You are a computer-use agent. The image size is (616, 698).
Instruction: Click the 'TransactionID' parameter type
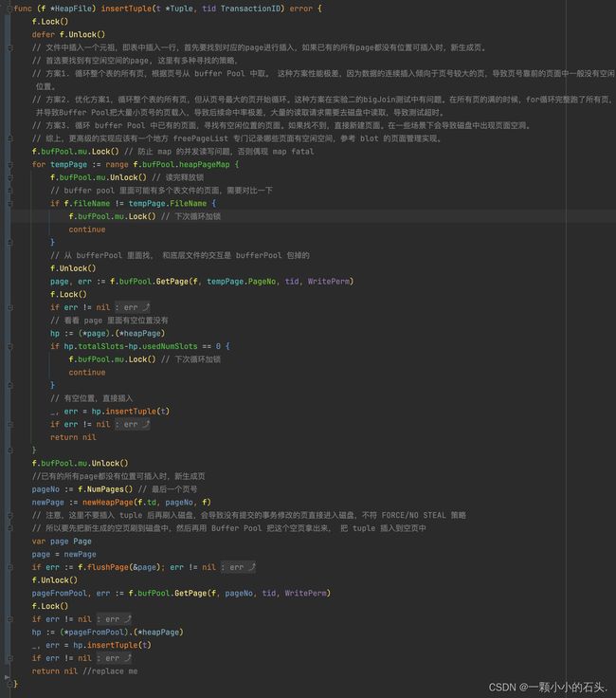click(250, 9)
